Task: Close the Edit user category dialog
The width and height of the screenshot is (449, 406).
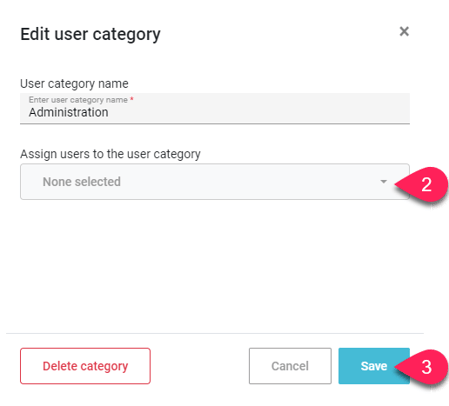Action: (x=404, y=32)
